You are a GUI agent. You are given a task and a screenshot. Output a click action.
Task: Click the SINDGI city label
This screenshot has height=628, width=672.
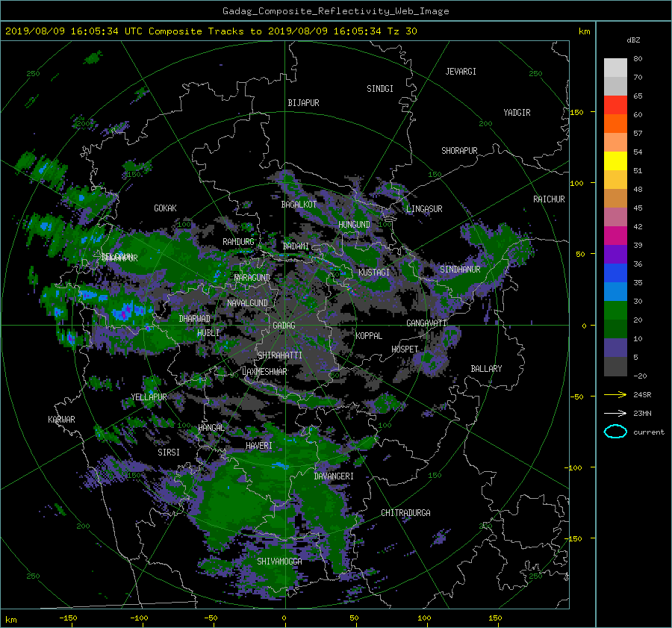[380, 89]
